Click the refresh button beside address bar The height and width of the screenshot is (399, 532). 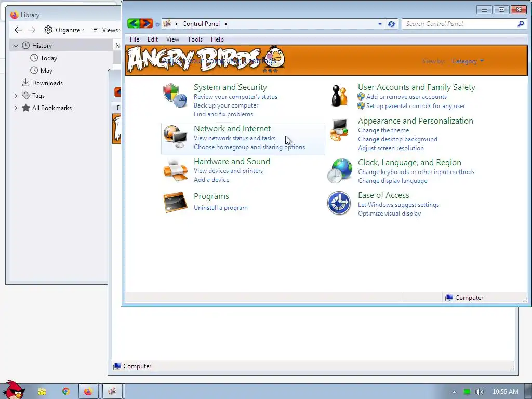coord(392,24)
